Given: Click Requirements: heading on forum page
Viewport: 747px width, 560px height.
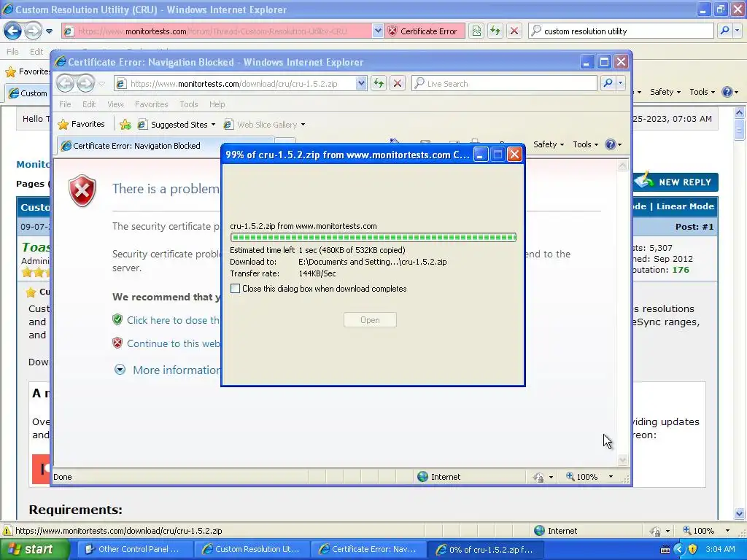Looking at the screenshot, I should (75, 510).
